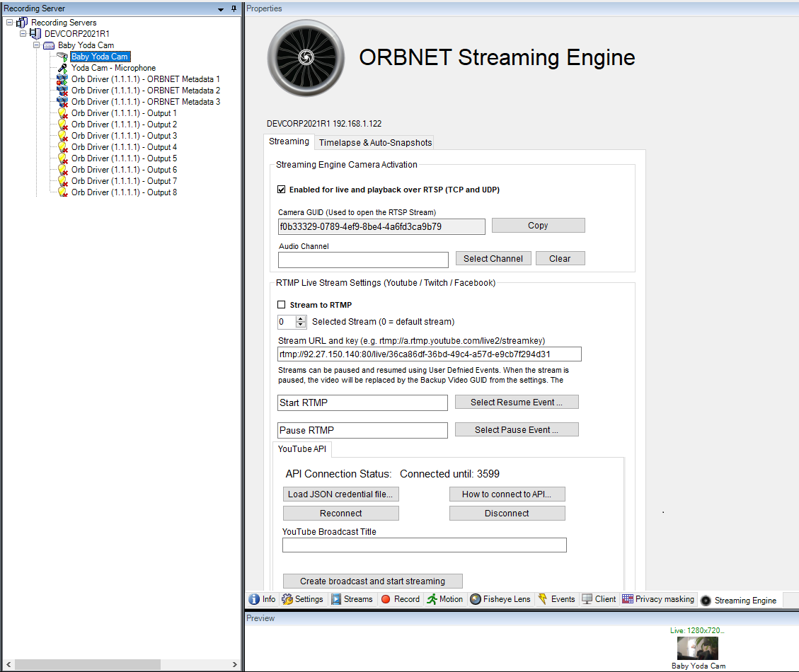Click the ORBNET Metadata 1 device icon
The width and height of the screenshot is (799, 672).
(x=62, y=79)
